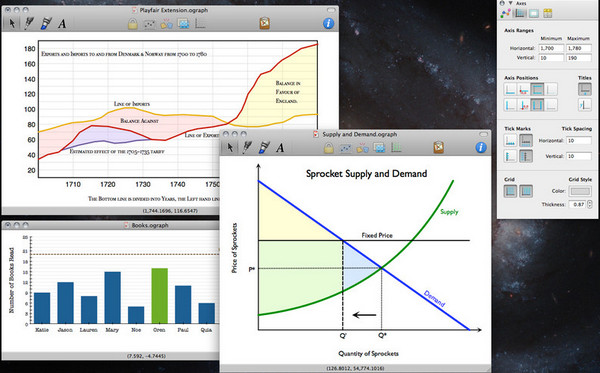
Task: Toggle the toolbar pill button in Playfair title bar
Action: [331, 10]
